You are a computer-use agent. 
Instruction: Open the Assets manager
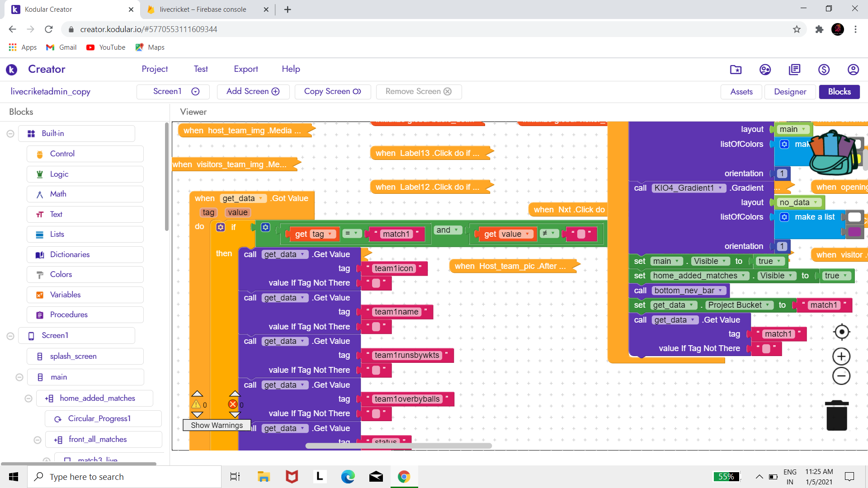(x=741, y=92)
